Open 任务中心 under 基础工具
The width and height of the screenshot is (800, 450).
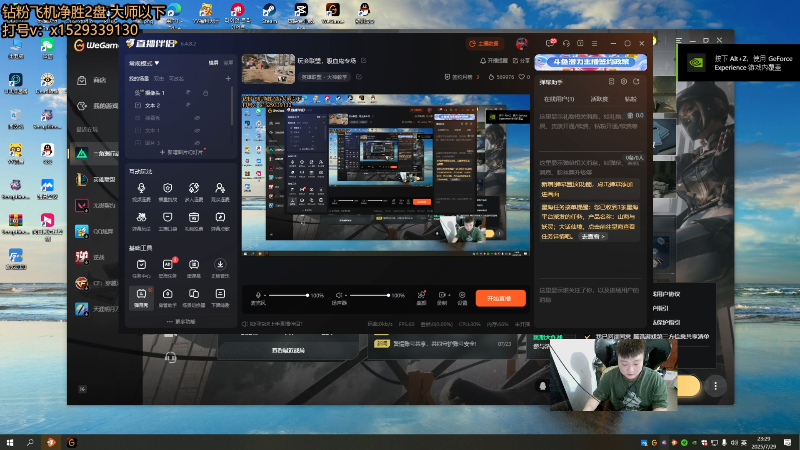click(x=141, y=264)
